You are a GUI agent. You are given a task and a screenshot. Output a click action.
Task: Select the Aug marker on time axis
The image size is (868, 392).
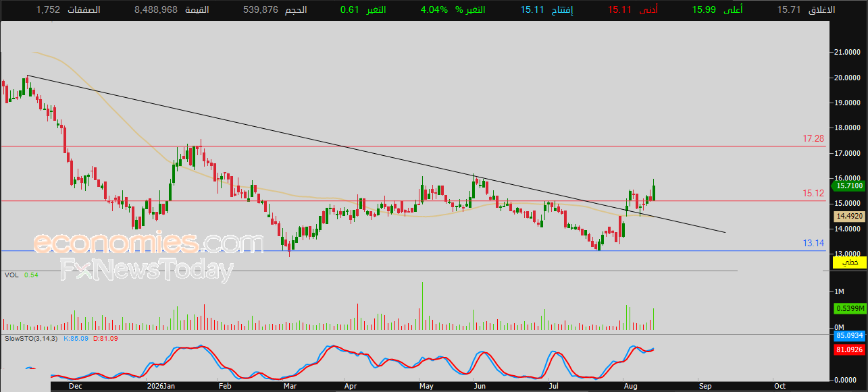[631, 387]
